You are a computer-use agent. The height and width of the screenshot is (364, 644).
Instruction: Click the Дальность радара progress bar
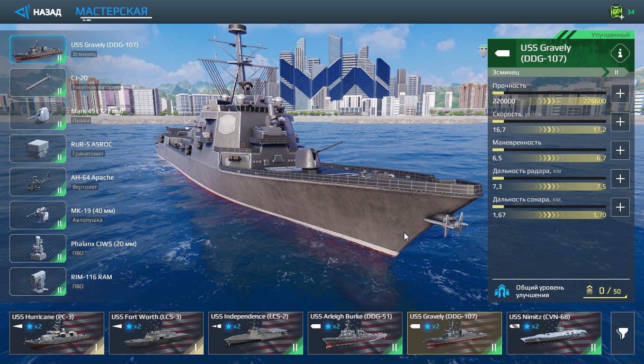[549, 178]
